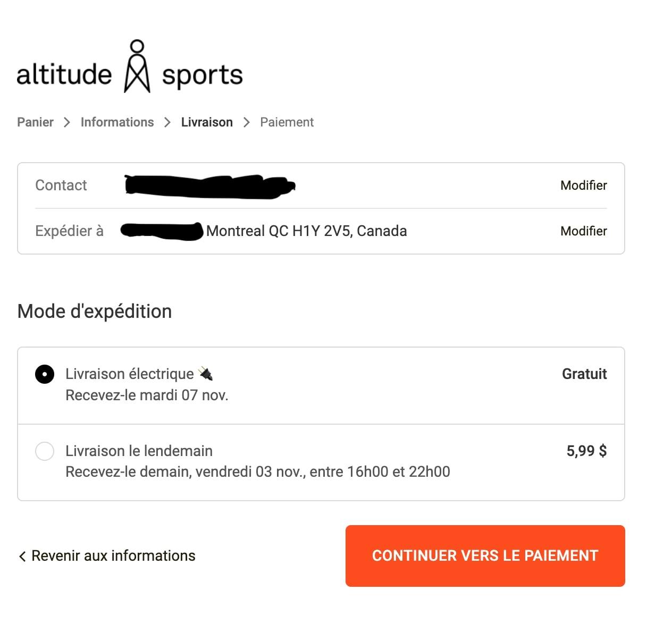Click the Altitude Sports logo figure icon

point(137,66)
